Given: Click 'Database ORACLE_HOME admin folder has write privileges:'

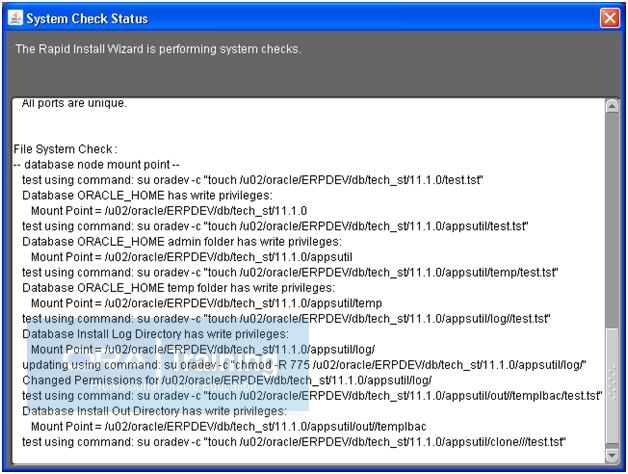Looking at the screenshot, I should click(x=182, y=242).
